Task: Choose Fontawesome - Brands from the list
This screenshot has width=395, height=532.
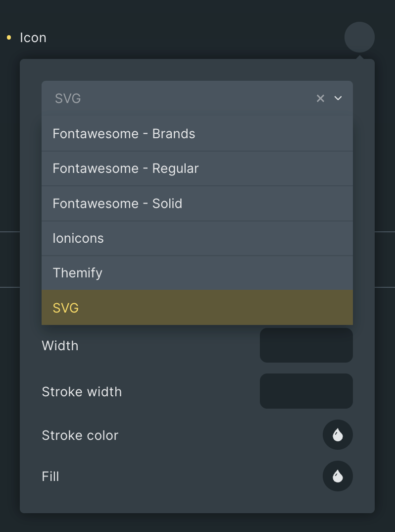Action: pos(197,134)
